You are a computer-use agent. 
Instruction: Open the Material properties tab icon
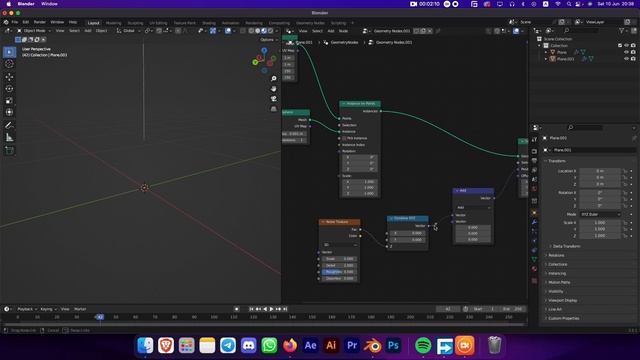click(x=534, y=269)
